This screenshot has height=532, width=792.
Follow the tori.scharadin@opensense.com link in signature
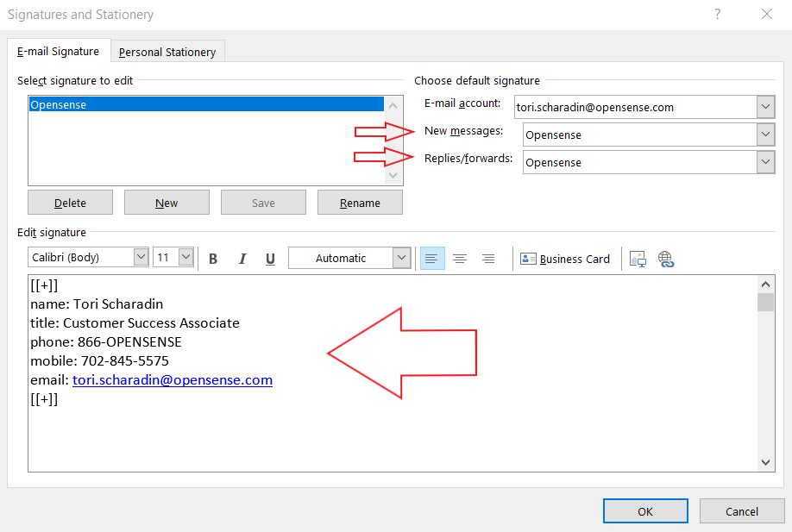point(173,380)
